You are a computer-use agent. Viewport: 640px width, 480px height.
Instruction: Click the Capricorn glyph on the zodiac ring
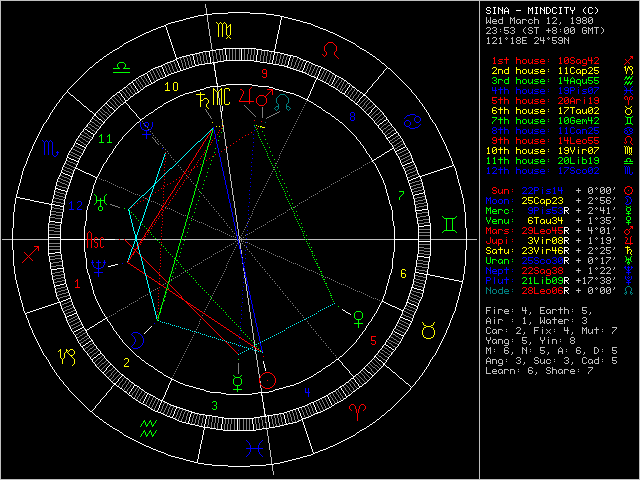point(67,357)
